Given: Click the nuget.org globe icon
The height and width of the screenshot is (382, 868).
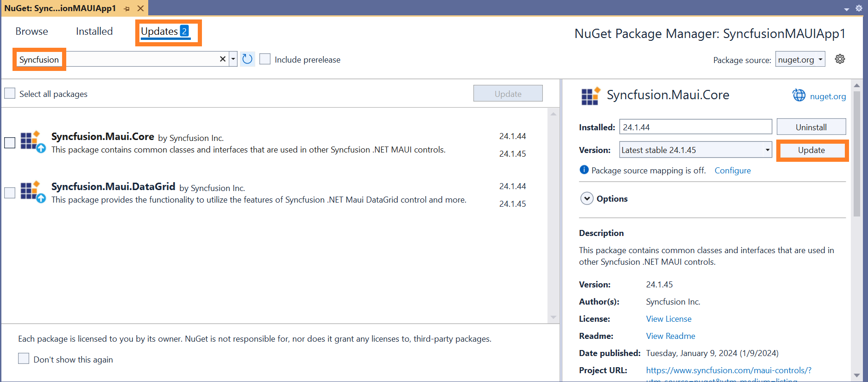Looking at the screenshot, I should tap(799, 95).
